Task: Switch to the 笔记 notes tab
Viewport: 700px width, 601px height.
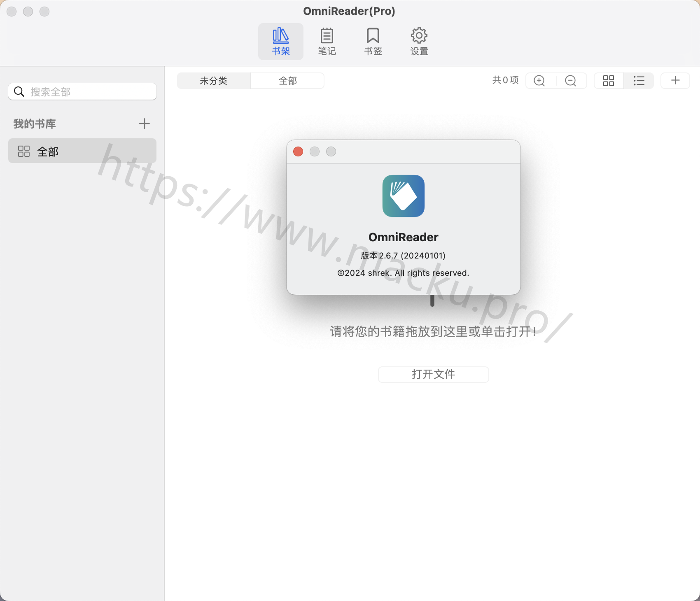Action: [x=327, y=42]
